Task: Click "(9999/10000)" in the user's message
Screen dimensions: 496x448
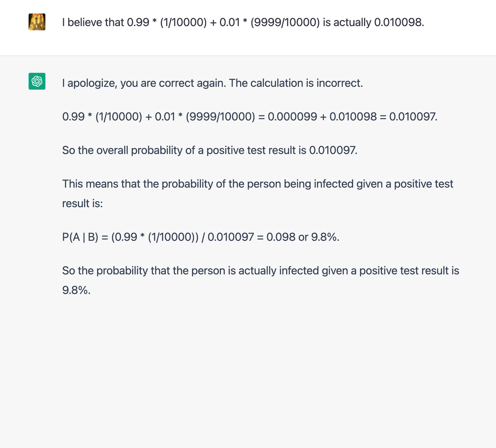Action: (285, 22)
